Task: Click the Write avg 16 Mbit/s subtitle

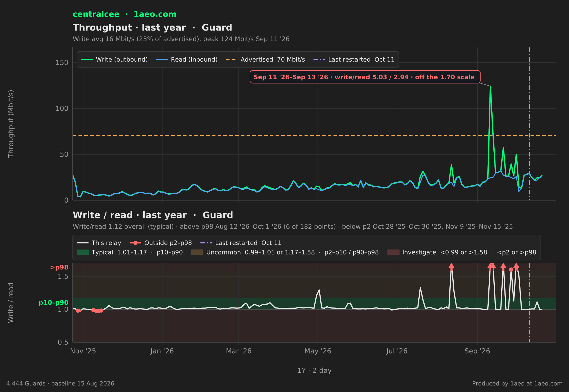Action: (x=181, y=39)
